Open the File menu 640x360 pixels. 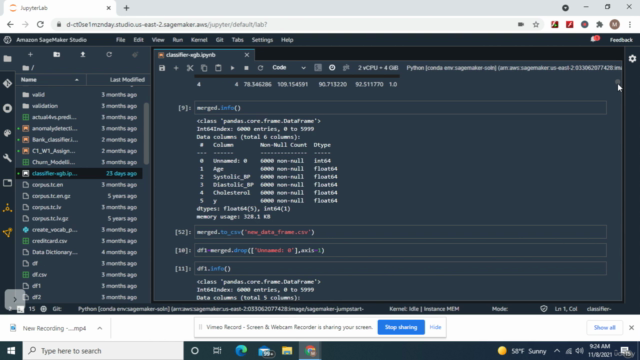pyautogui.click(x=120, y=40)
